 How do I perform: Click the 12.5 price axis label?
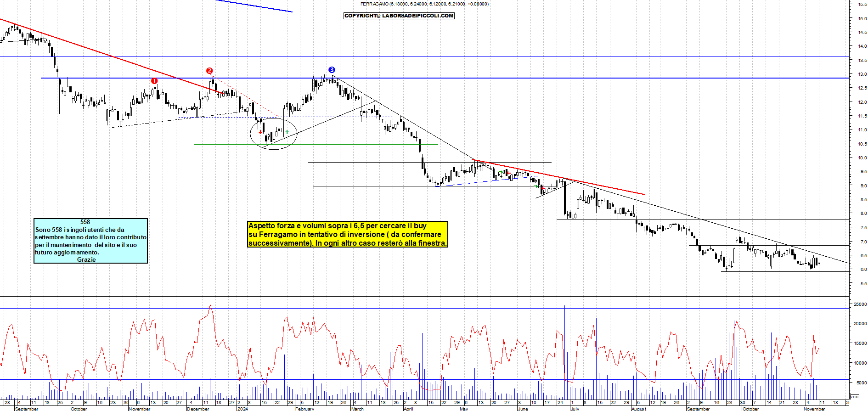pyautogui.click(x=862, y=88)
